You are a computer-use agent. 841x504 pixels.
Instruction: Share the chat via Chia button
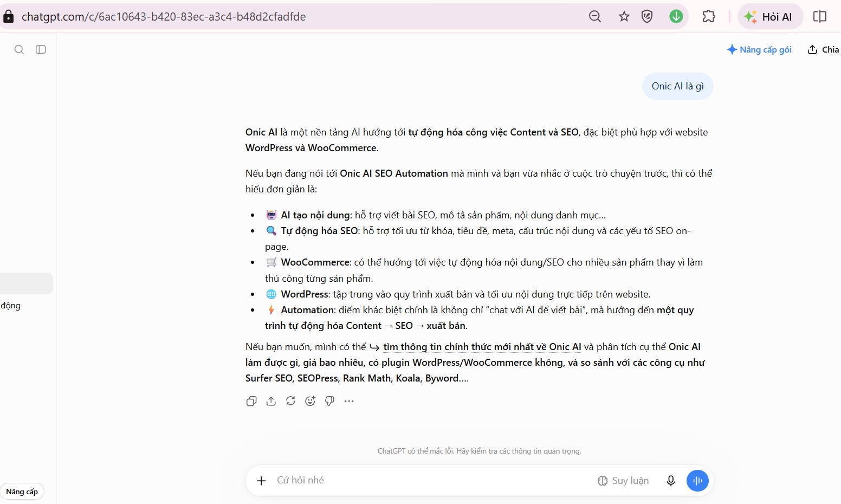824,49
